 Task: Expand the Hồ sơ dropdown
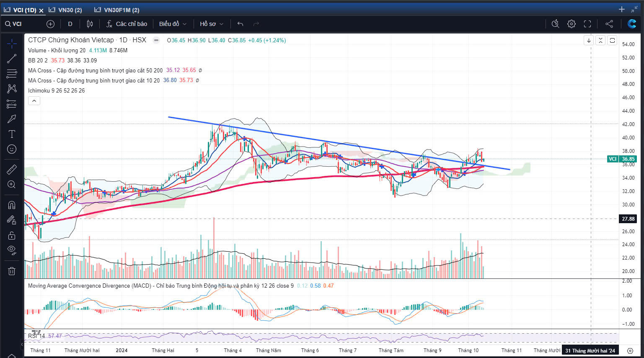[212, 24]
